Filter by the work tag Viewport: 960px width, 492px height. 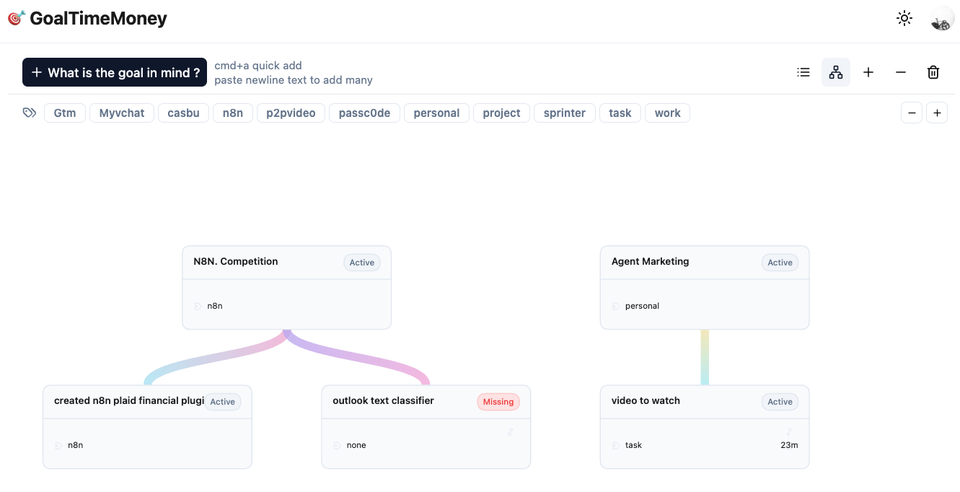click(667, 113)
